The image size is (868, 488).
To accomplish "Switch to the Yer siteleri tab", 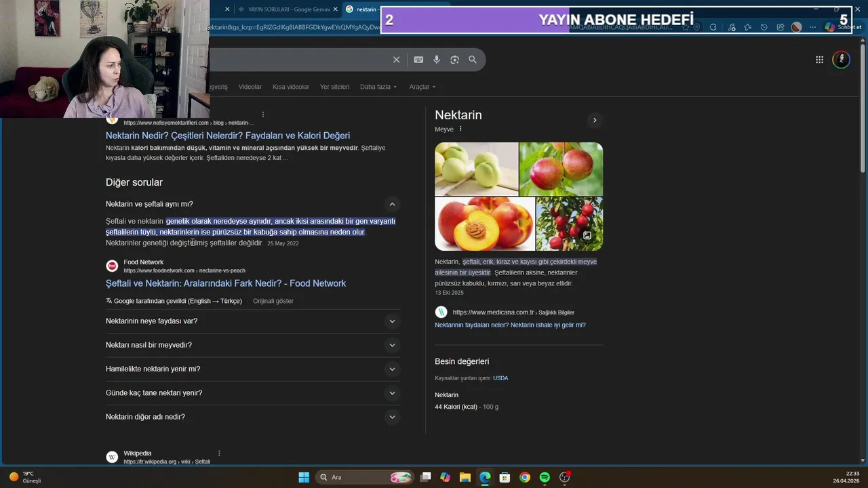I will (335, 87).
